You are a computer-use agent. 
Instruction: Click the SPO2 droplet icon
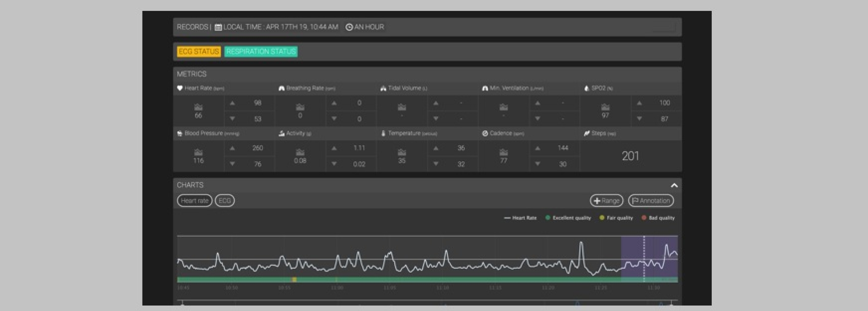587,88
